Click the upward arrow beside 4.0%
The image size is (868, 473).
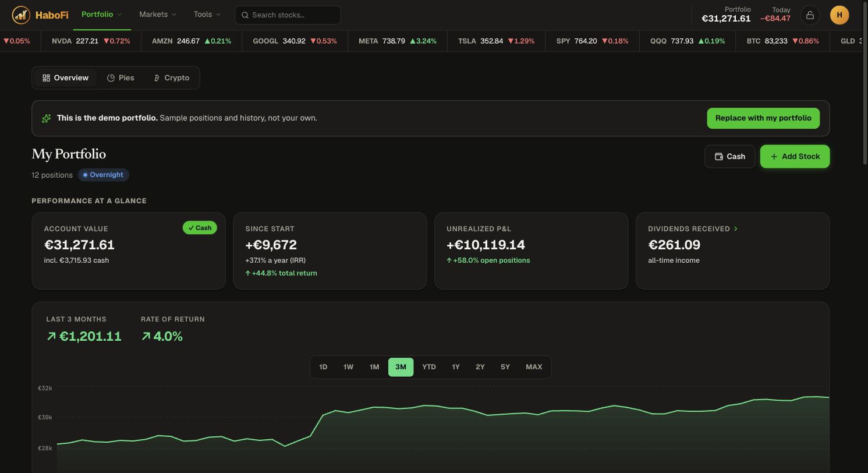click(146, 336)
